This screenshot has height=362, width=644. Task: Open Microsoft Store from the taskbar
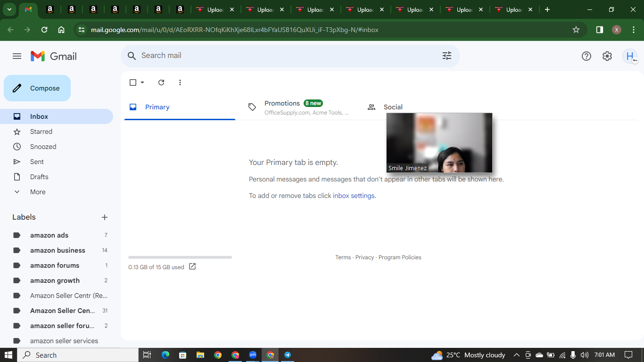click(183, 355)
